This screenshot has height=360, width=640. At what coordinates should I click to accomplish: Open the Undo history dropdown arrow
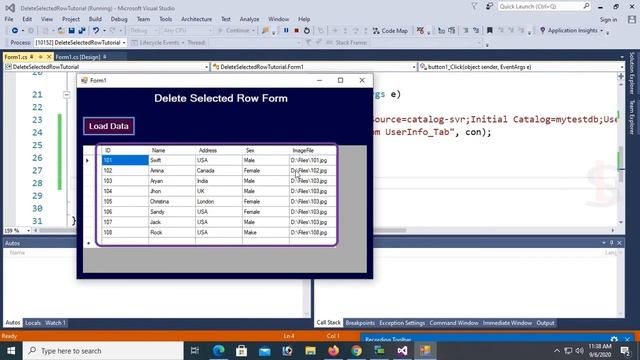104,31
